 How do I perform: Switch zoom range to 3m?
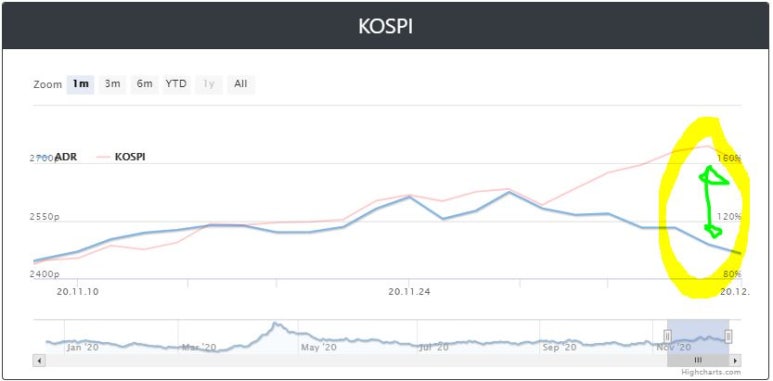112,84
